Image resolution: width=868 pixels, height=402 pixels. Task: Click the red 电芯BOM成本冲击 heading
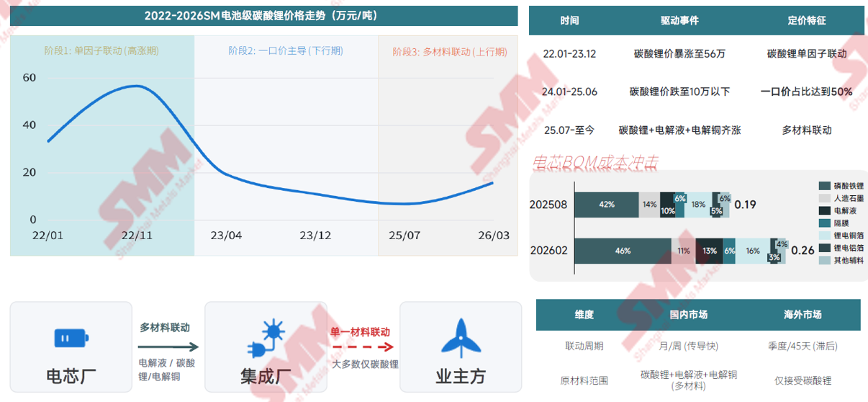(x=595, y=163)
